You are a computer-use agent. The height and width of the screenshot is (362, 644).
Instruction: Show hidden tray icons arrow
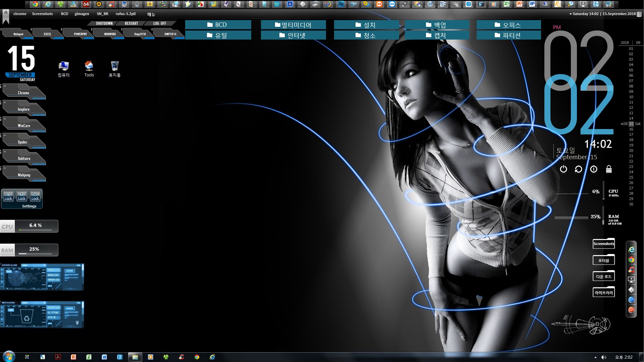tap(595, 357)
